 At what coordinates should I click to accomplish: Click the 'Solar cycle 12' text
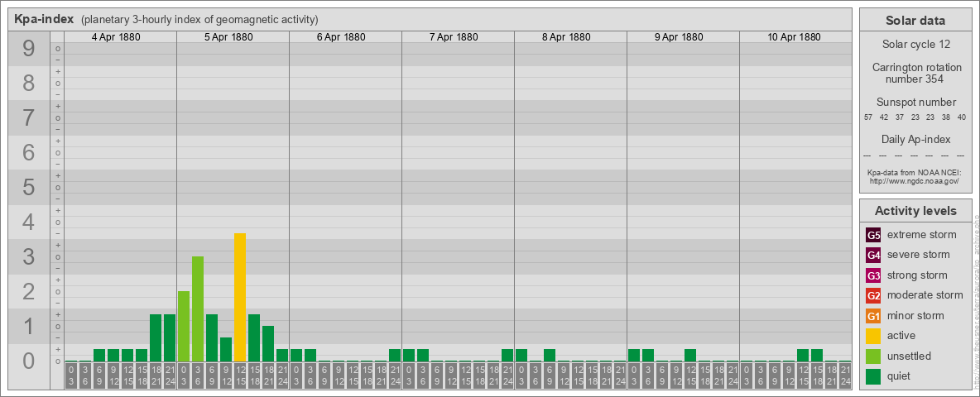point(915,45)
